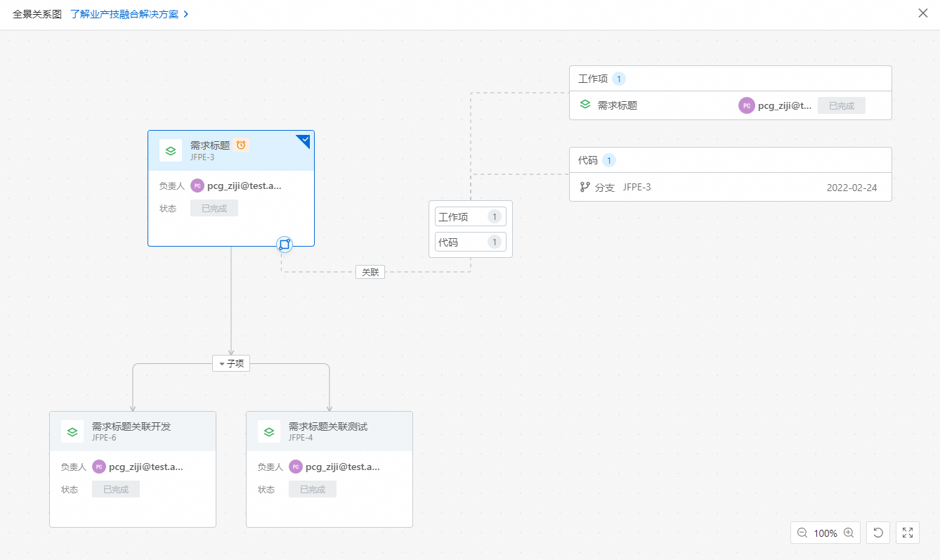Screen dimensions: 940x560
Task: Click the layers icon on JFPE-4 card
Action: tap(269, 431)
